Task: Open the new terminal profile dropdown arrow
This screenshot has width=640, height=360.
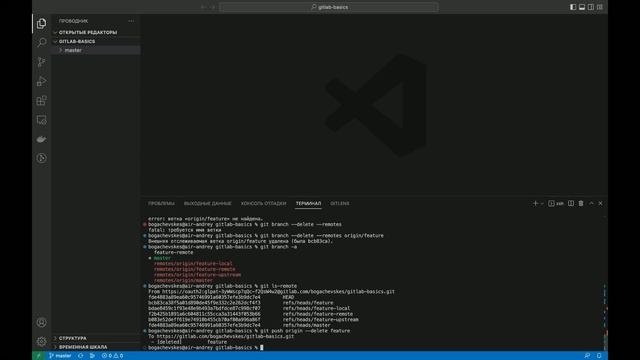Action: [542, 203]
